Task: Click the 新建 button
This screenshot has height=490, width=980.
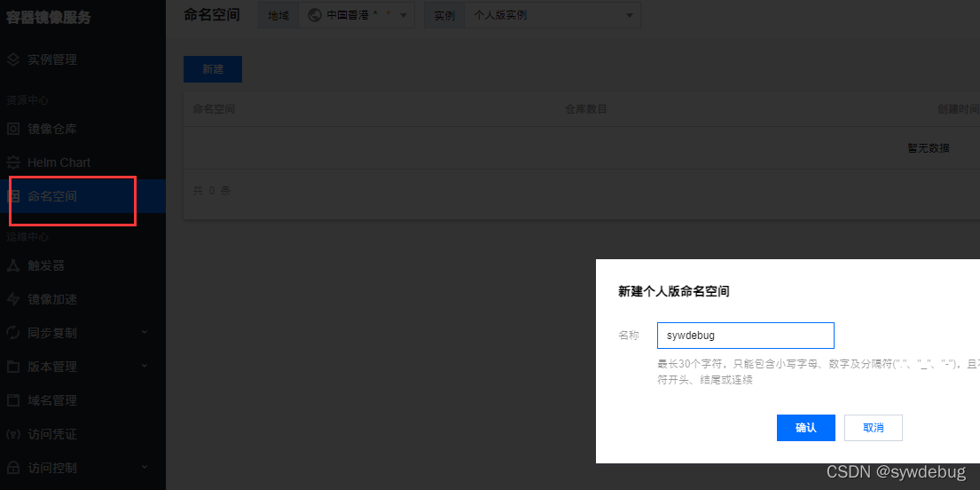Action: point(213,69)
